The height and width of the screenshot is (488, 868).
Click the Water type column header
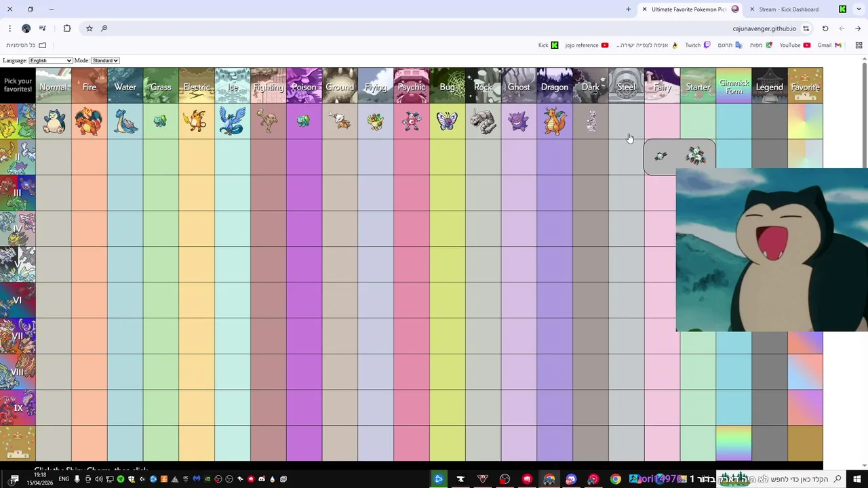pos(125,85)
